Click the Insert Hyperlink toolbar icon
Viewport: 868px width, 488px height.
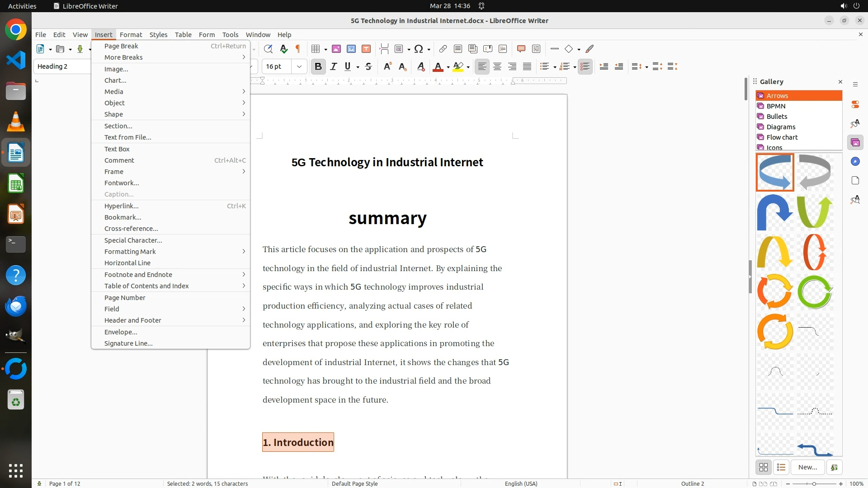443,49
